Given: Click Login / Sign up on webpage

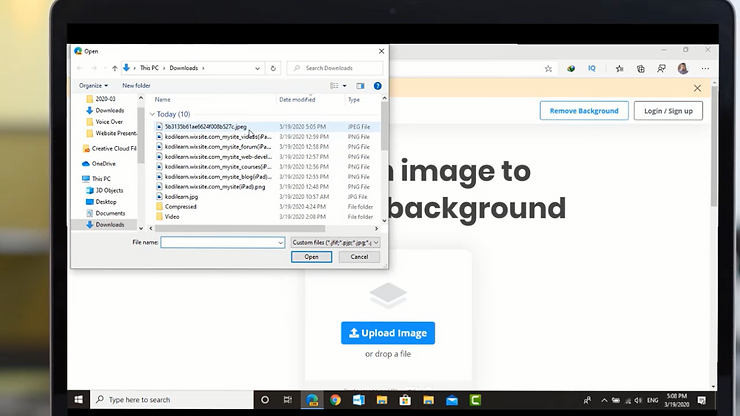Looking at the screenshot, I should (668, 111).
